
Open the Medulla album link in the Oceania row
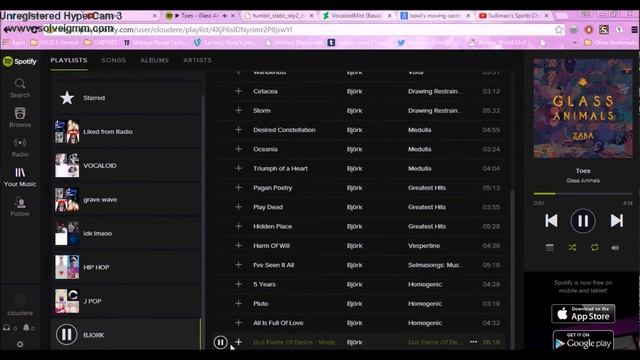[420, 149]
